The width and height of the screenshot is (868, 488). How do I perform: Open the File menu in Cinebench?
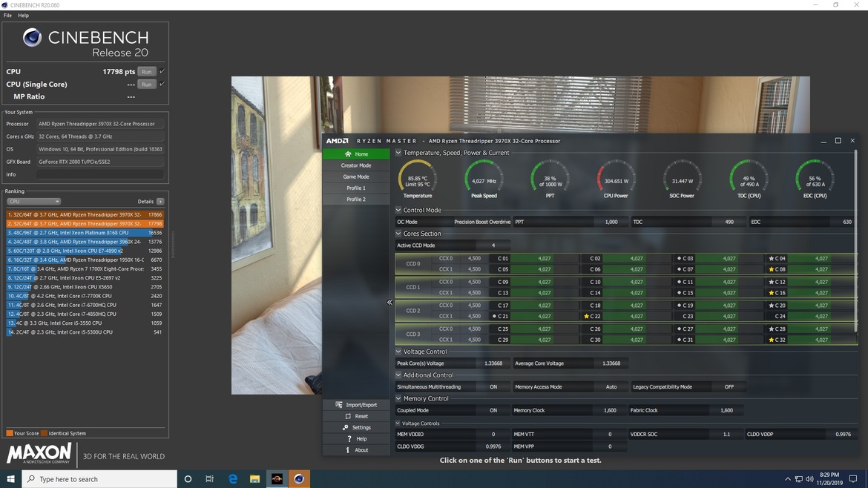click(7, 16)
